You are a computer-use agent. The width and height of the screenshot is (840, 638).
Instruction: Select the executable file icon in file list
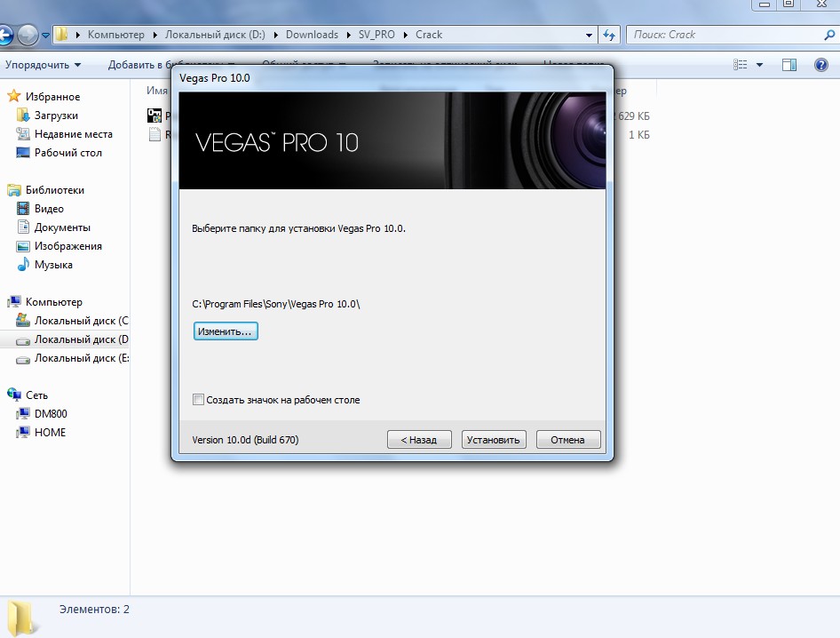[x=155, y=116]
